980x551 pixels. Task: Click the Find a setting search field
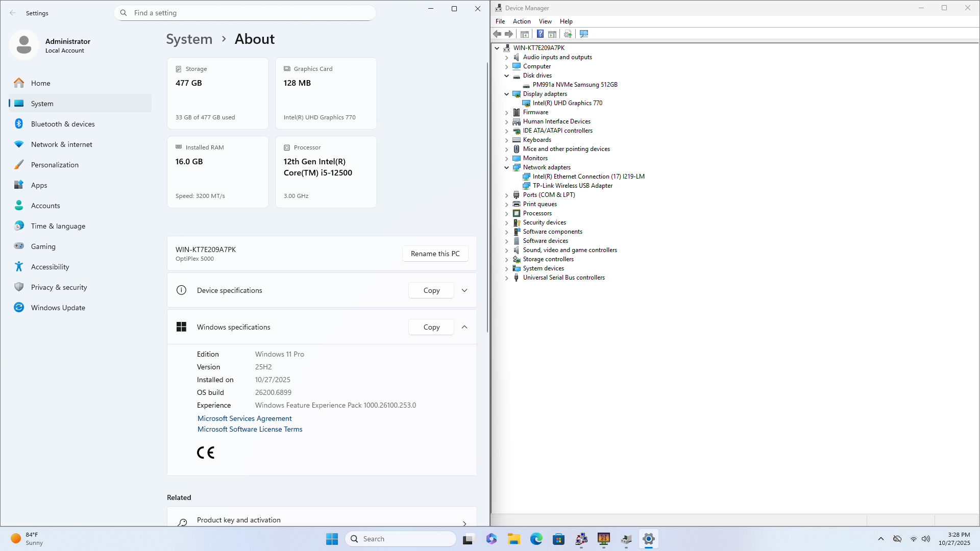(245, 13)
